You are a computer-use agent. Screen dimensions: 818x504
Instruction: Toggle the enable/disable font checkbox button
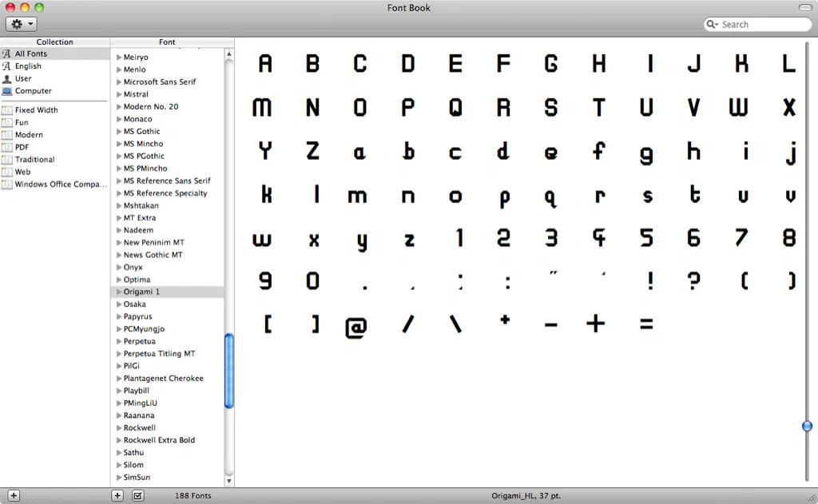click(x=137, y=496)
